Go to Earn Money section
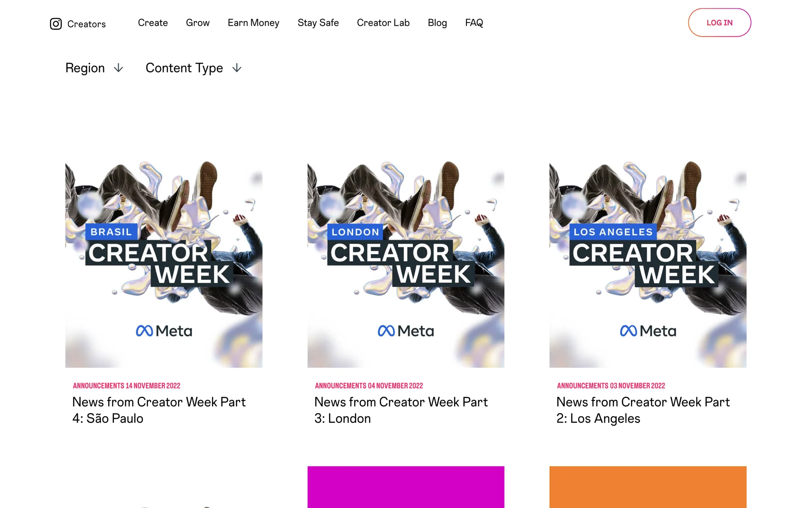 (253, 23)
